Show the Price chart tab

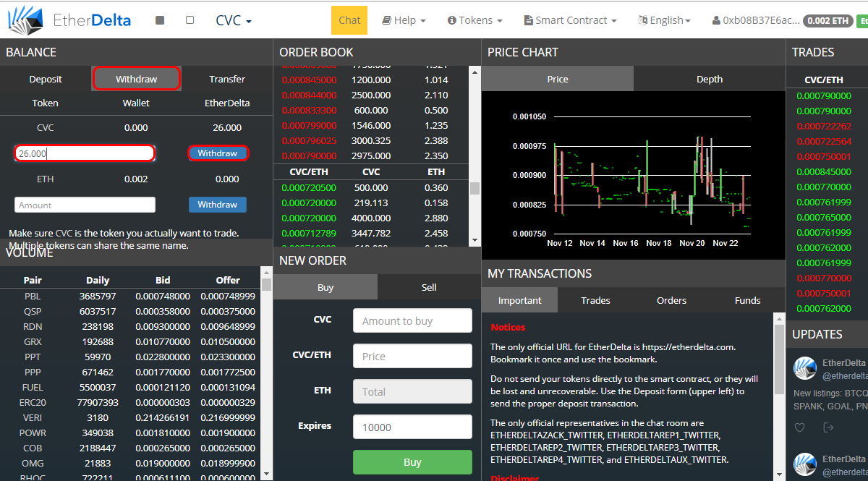point(558,79)
